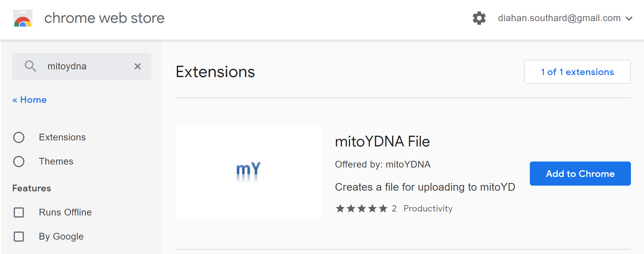644x254 pixels.
Task: Click the 'Offered by: mitoYDNA' text
Action: (383, 164)
